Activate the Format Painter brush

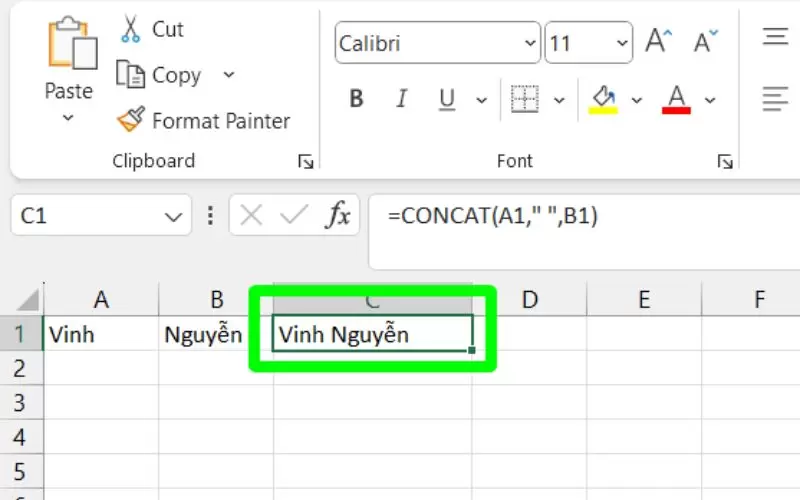pyautogui.click(x=131, y=119)
